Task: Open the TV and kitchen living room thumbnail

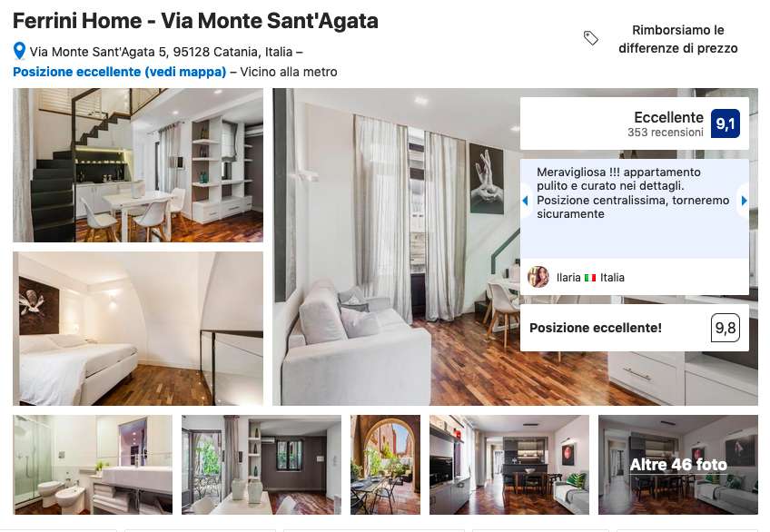Action: tap(509, 465)
